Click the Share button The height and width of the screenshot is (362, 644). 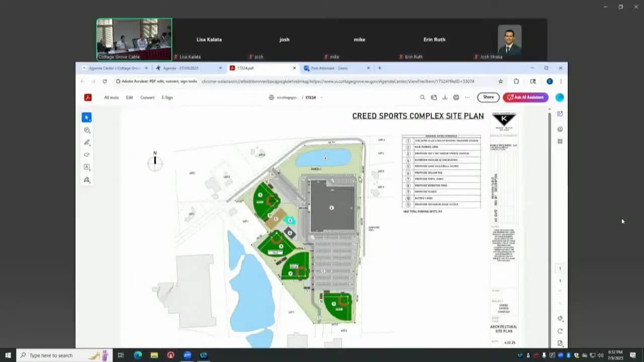[x=488, y=97]
